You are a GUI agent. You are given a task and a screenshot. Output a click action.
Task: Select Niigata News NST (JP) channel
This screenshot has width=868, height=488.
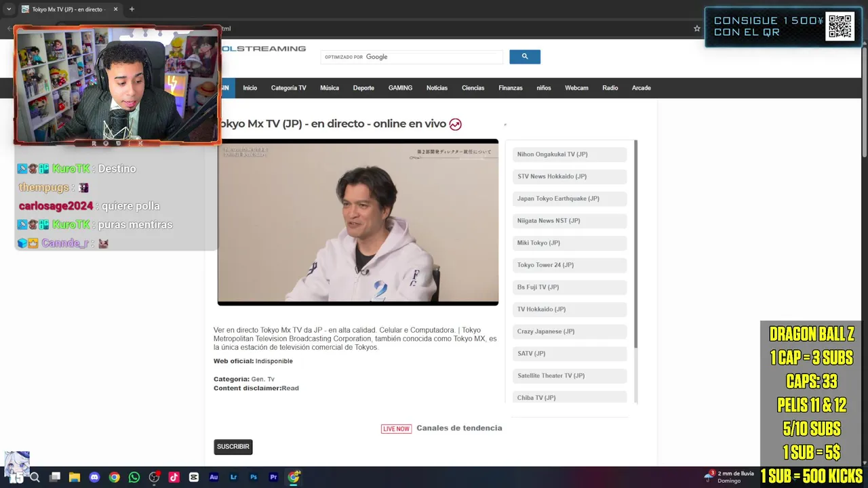click(570, 221)
